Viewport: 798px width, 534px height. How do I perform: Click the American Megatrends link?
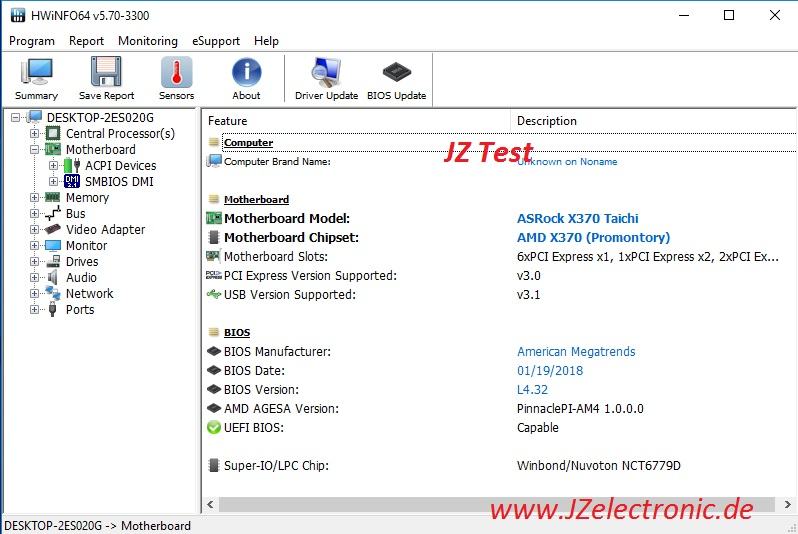[x=576, y=351]
